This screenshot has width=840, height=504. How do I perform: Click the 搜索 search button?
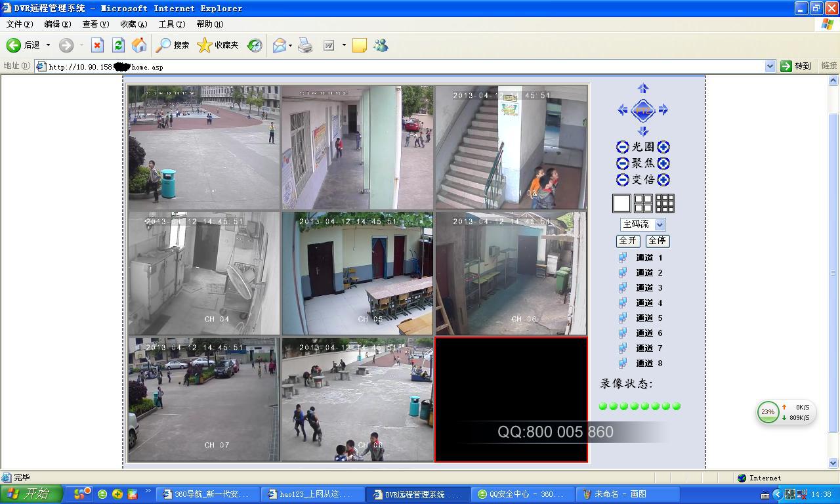tap(173, 45)
